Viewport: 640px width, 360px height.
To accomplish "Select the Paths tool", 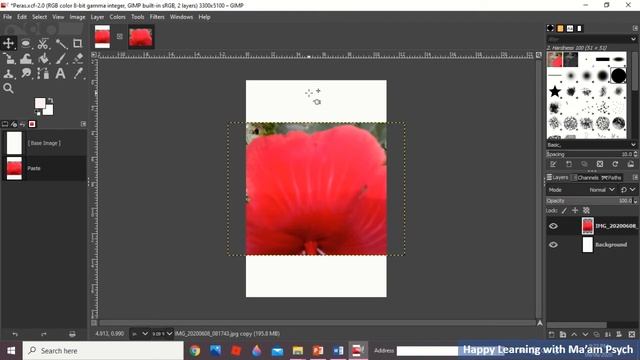I will [x=43, y=74].
